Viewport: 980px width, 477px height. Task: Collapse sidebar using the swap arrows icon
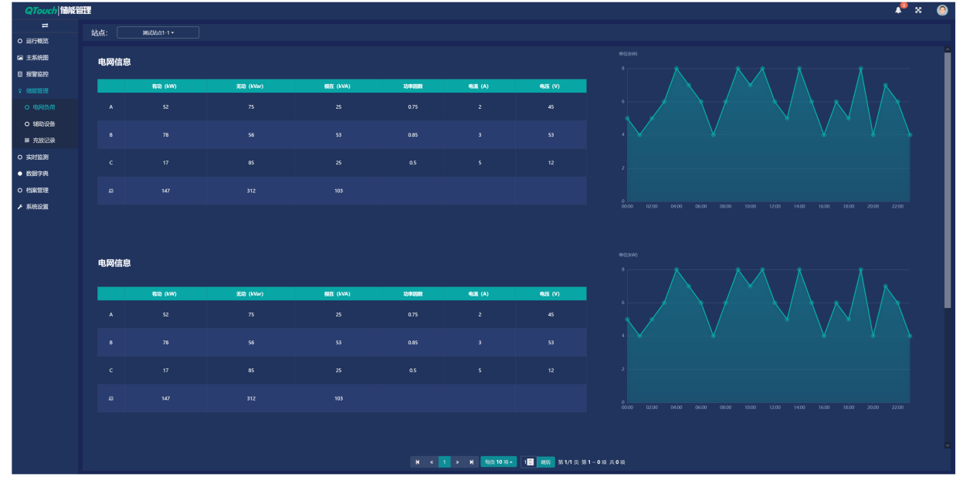(45, 26)
